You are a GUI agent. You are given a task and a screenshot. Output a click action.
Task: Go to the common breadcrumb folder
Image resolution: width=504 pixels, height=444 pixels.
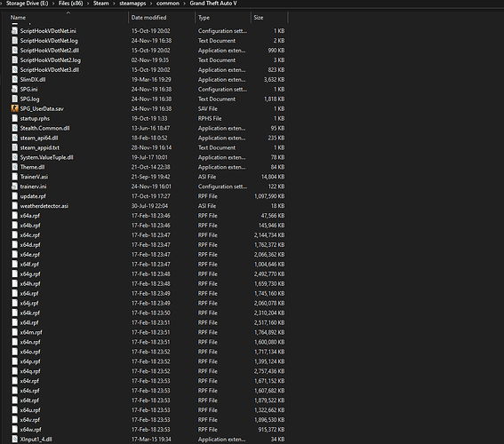point(168,4)
